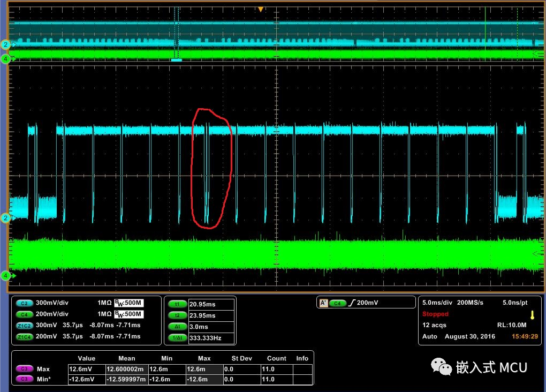Click the C4 channel badge showing 200mV/div
The height and width of the screenshot is (392, 546).
tap(25, 314)
